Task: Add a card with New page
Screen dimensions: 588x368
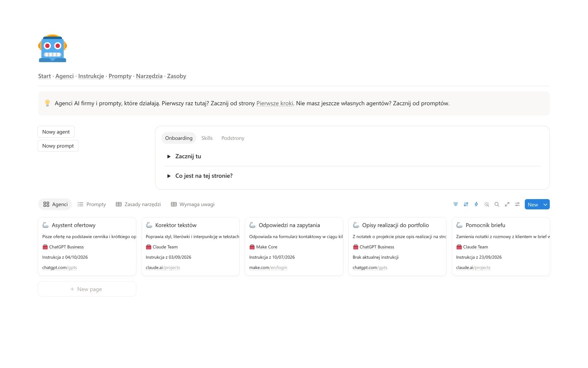Action: point(87,289)
